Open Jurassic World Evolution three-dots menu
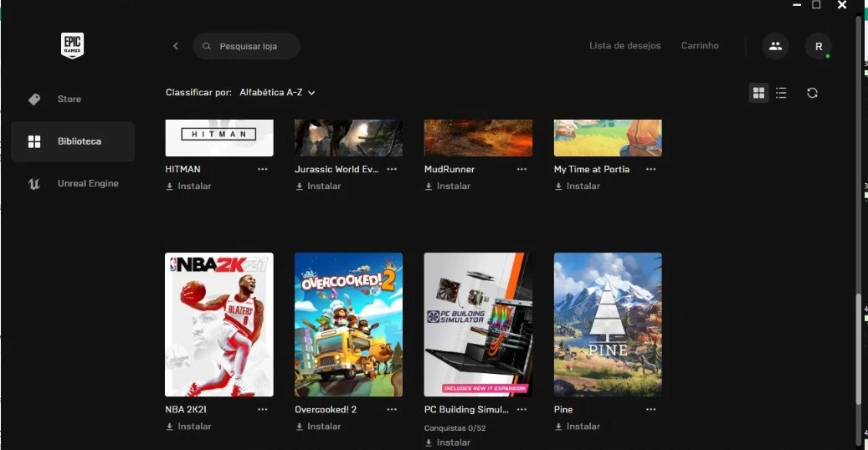868x450 pixels. (x=392, y=169)
